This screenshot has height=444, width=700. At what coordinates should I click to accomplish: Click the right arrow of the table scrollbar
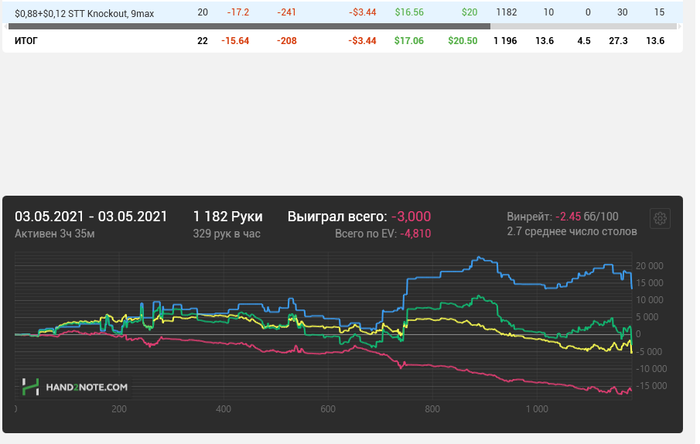(679, 26)
